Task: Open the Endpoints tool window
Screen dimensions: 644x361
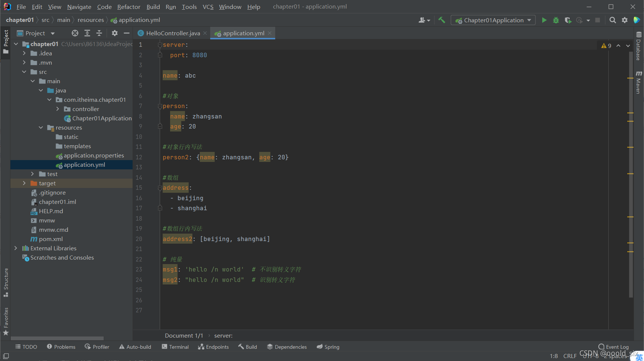Action: (213, 347)
